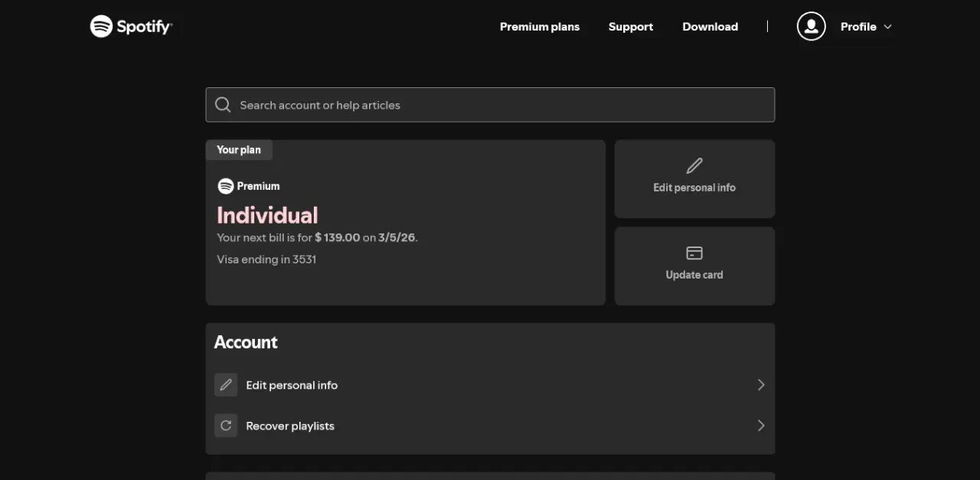Click chevron on Edit personal info row
980x480 pixels.
click(761, 385)
